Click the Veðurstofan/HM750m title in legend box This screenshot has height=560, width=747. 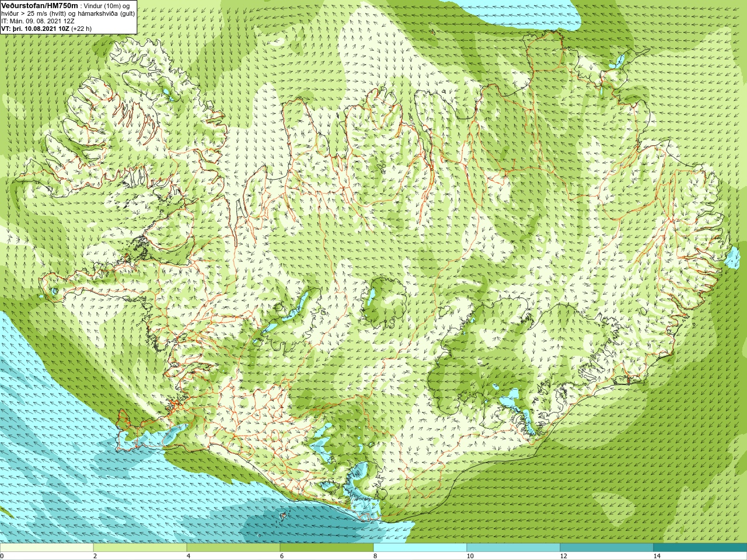(x=39, y=5)
